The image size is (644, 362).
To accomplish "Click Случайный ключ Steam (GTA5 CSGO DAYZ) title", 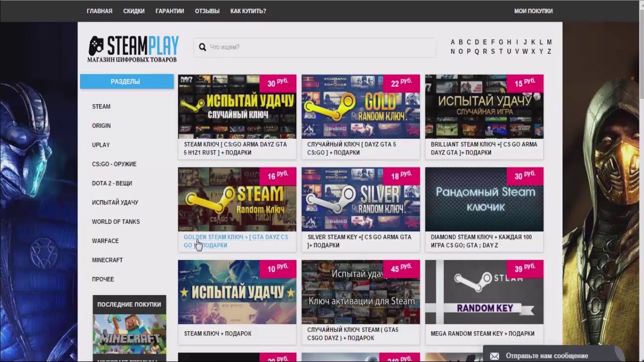I will (353, 334).
